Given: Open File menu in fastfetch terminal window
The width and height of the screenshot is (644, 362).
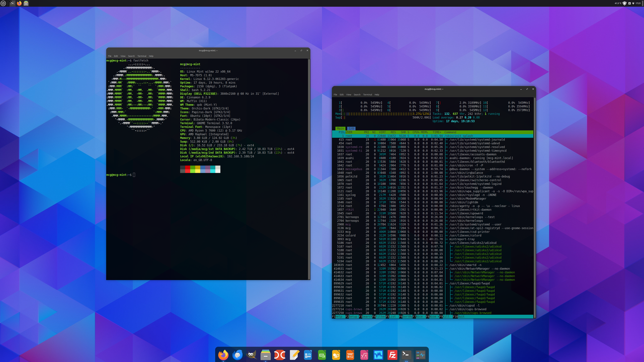Looking at the screenshot, I should click(x=109, y=56).
